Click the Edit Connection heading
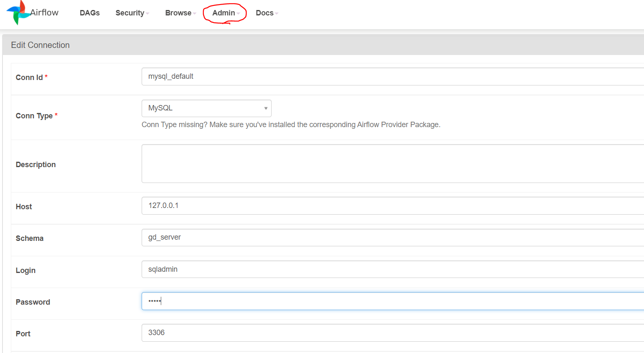Viewport: 644px width, 353px height. (x=40, y=45)
